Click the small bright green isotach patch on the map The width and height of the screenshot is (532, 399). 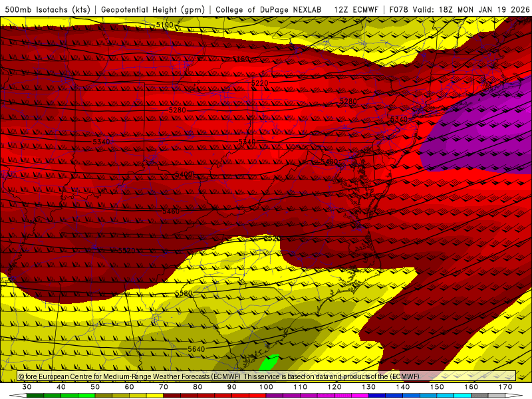tap(269, 362)
